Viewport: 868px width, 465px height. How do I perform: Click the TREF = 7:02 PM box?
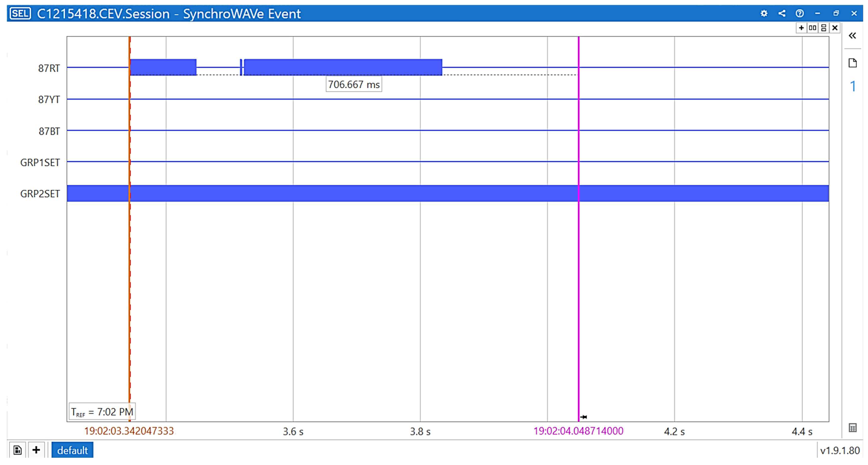click(x=102, y=412)
